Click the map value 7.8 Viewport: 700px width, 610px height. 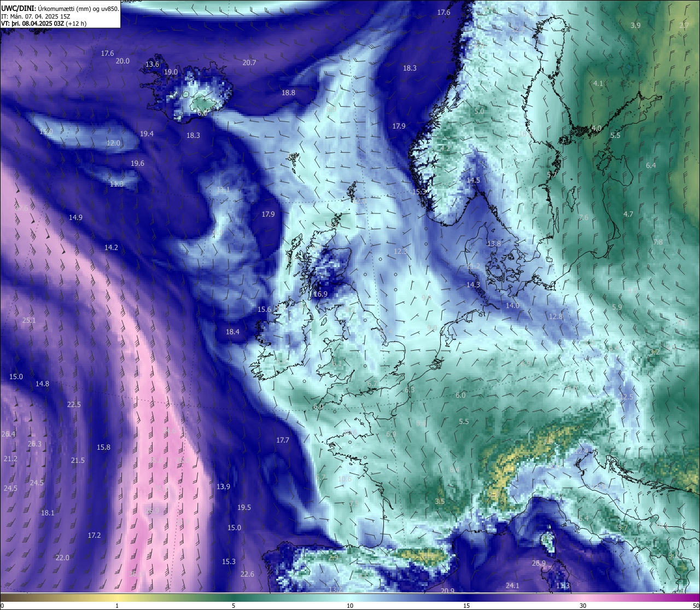pos(658,242)
